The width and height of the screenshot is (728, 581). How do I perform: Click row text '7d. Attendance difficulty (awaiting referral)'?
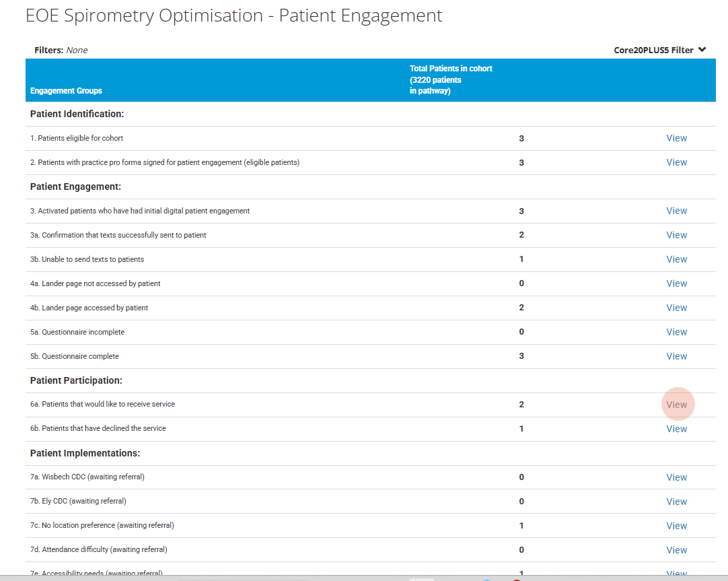[98, 549]
